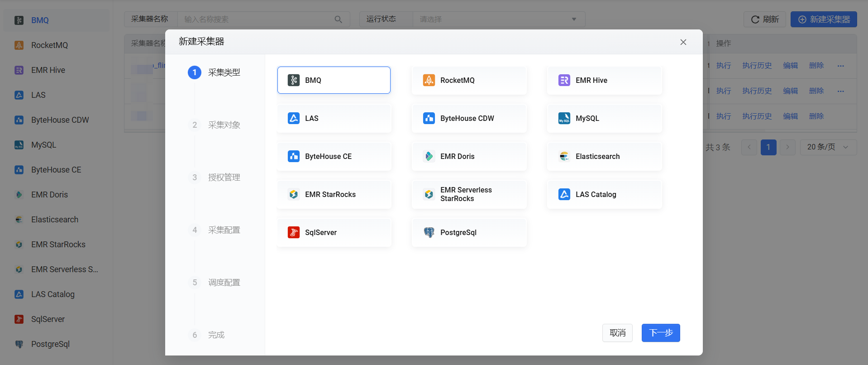Screen dimensions: 868x365
Task: Select the ByteHouse CE card icon in the dialog
Action: [x=294, y=156]
